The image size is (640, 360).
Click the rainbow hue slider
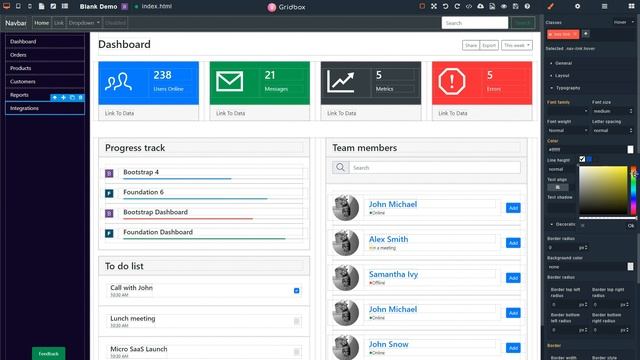633,190
